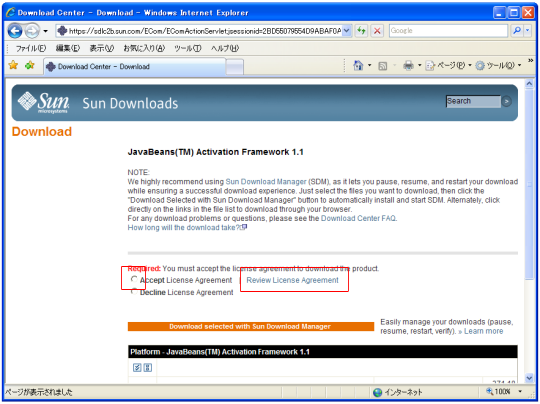Open 'How long will the download take?' link

(187, 228)
